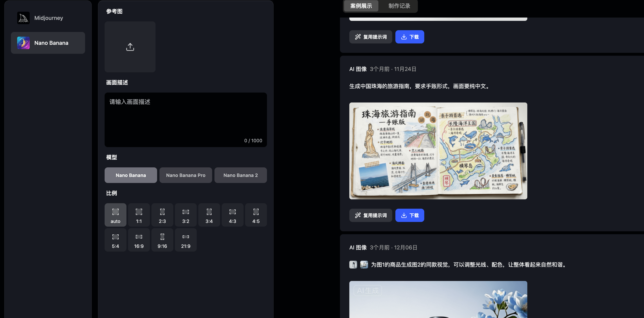Select the auto aspect ratio option
This screenshot has width=644, height=318.
coord(115,215)
